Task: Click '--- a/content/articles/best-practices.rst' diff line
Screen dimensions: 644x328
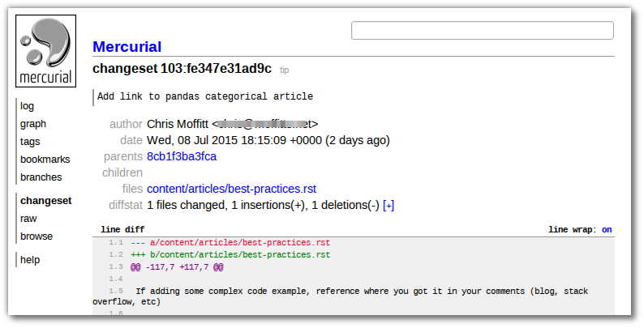Action: coord(230,243)
